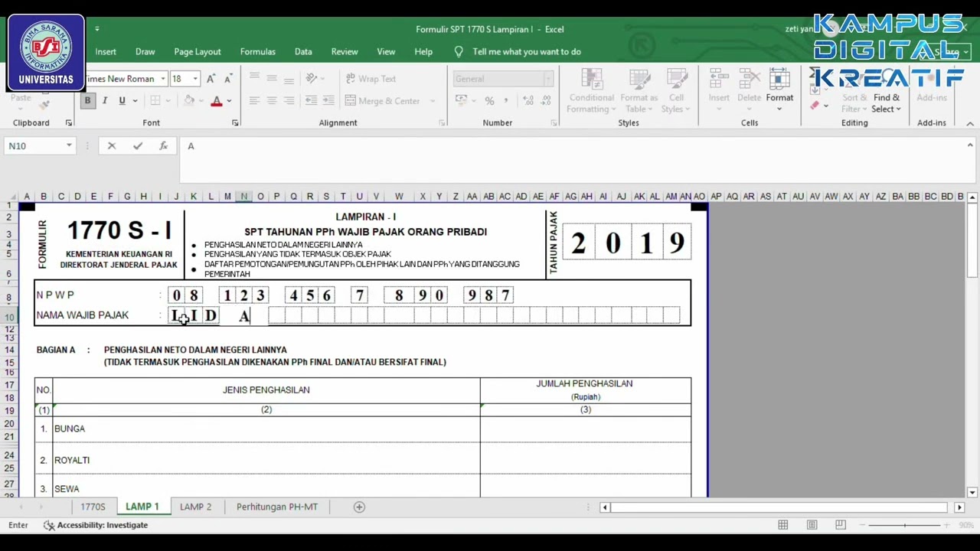980x551 pixels.
Task: Confirm entry with the formula bar checkmark
Action: (138, 145)
